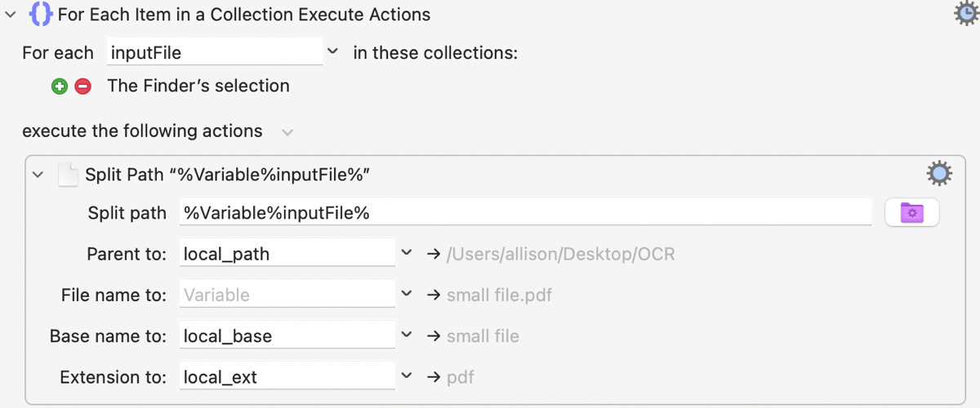
Task: Click the Split path text field
Action: point(524,213)
